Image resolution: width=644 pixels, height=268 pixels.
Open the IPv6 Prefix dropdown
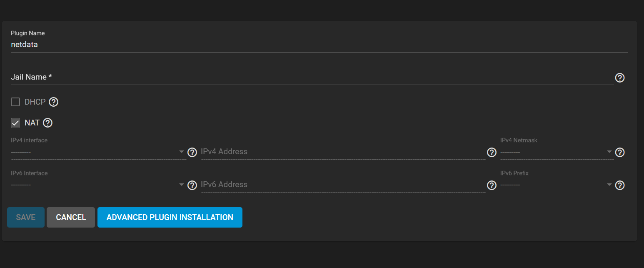pos(557,185)
